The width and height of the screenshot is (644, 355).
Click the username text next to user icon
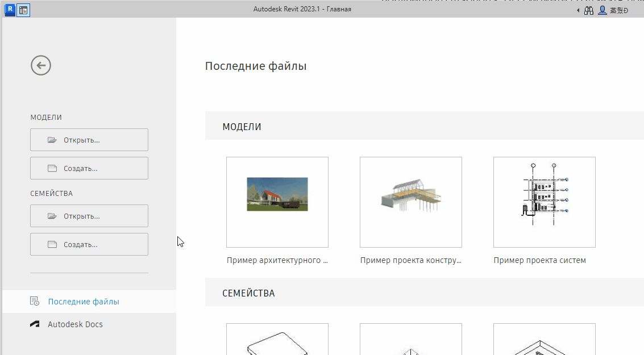619,11
